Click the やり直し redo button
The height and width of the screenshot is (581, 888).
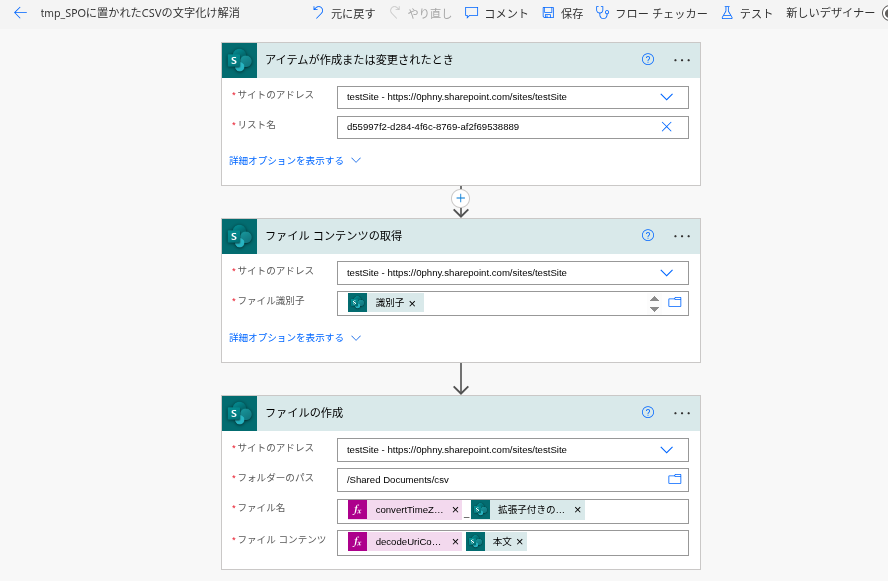[x=420, y=13]
